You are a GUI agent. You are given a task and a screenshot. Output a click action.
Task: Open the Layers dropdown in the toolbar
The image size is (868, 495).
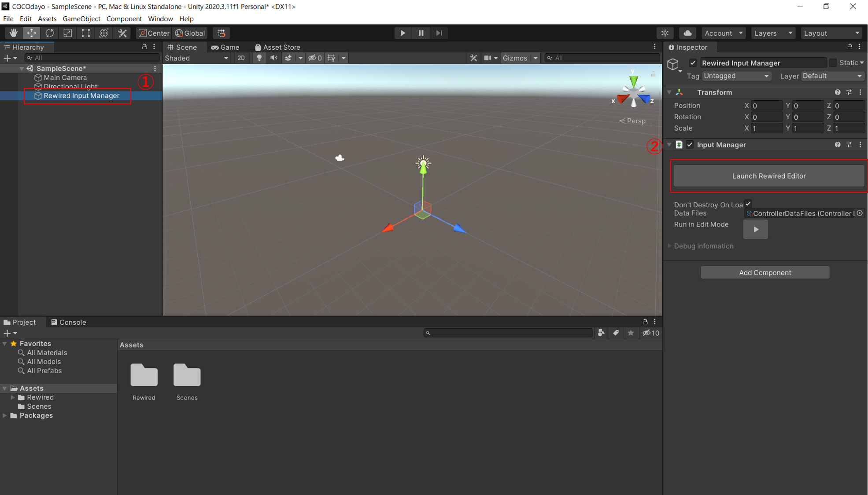773,33
